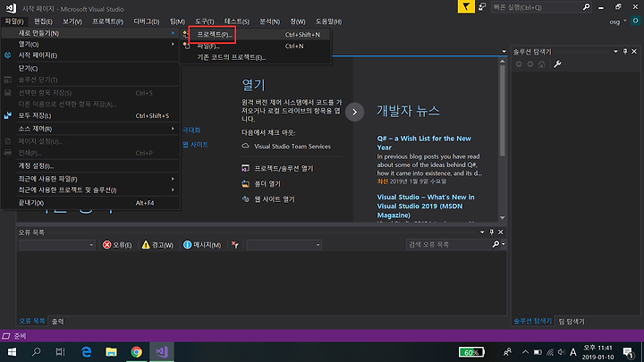The height and width of the screenshot is (362, 644).
Task: Open Google Chrome from the taskbar
Action: pyautogui.click(x=136, y=352)
